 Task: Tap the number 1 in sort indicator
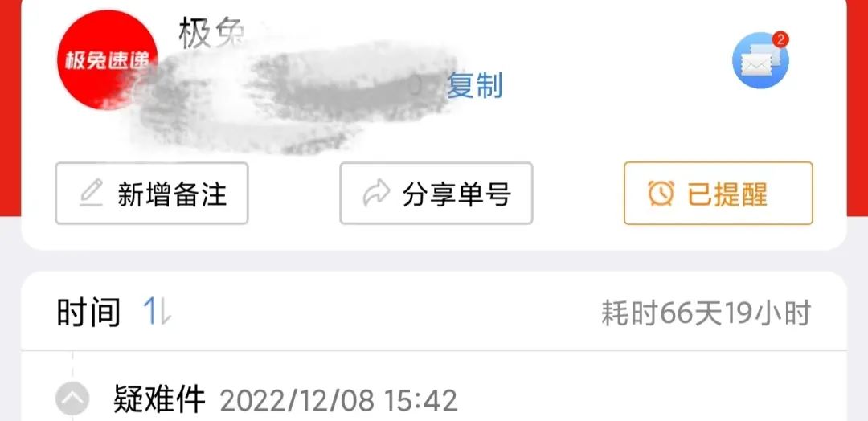click(150, 312)
